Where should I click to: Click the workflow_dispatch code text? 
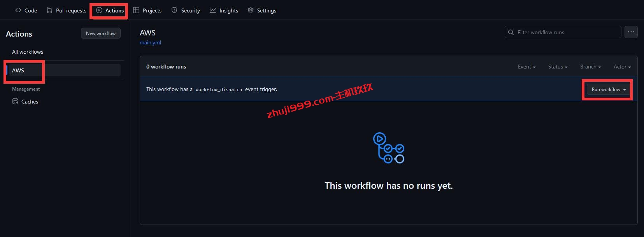pos(219,90)
